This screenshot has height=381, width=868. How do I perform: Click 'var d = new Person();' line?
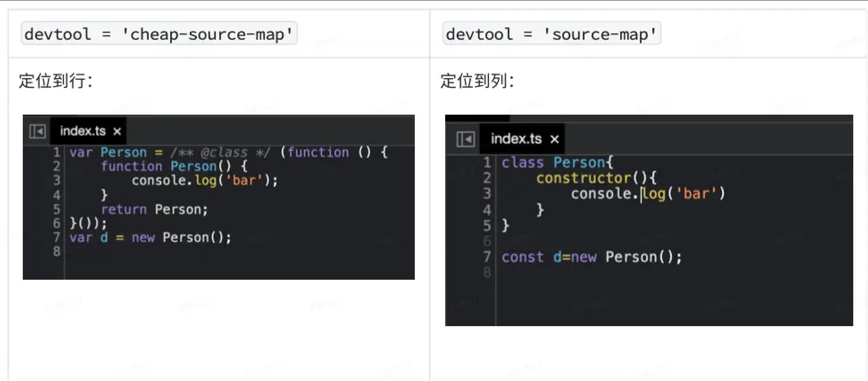point(150,237)
